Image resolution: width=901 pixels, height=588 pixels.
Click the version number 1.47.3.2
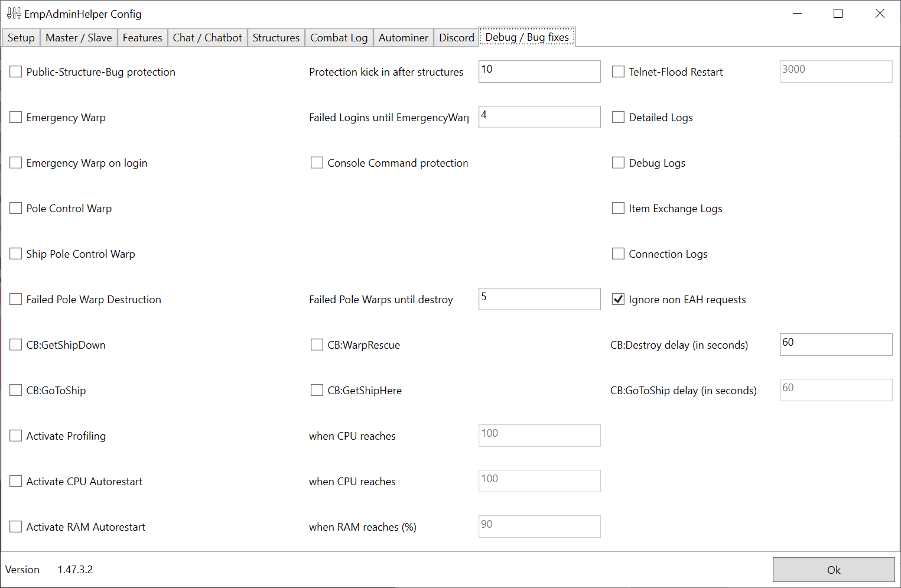click(75, 570)
